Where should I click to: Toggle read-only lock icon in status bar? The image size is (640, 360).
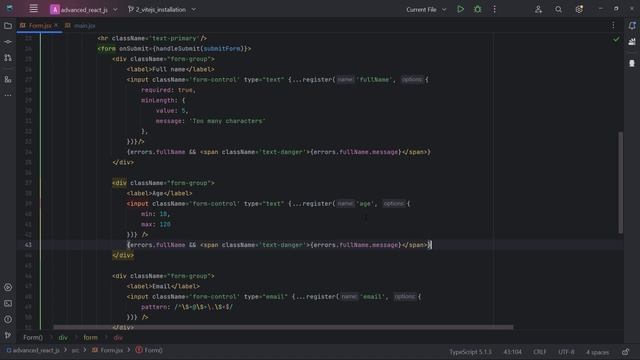tap(625, 352)
